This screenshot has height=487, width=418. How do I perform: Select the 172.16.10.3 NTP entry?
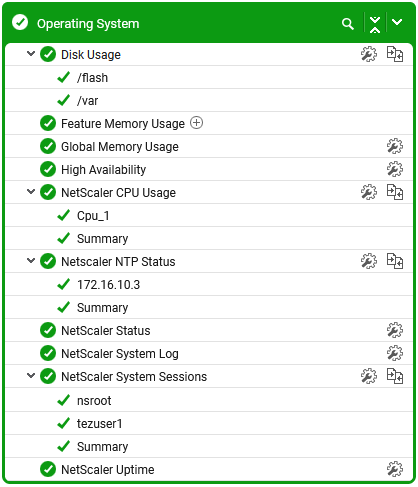click(108, 285)
